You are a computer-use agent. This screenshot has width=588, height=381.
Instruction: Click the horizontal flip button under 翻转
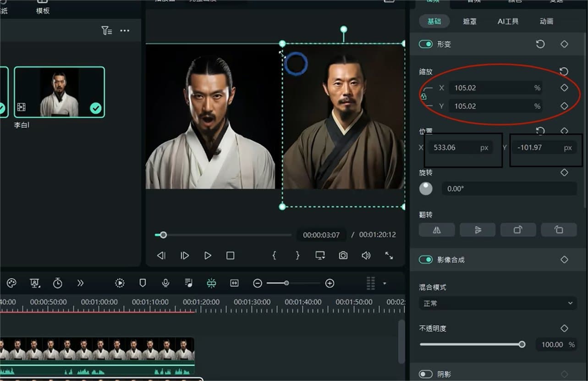pyautogui.click(x=436, y=230)
